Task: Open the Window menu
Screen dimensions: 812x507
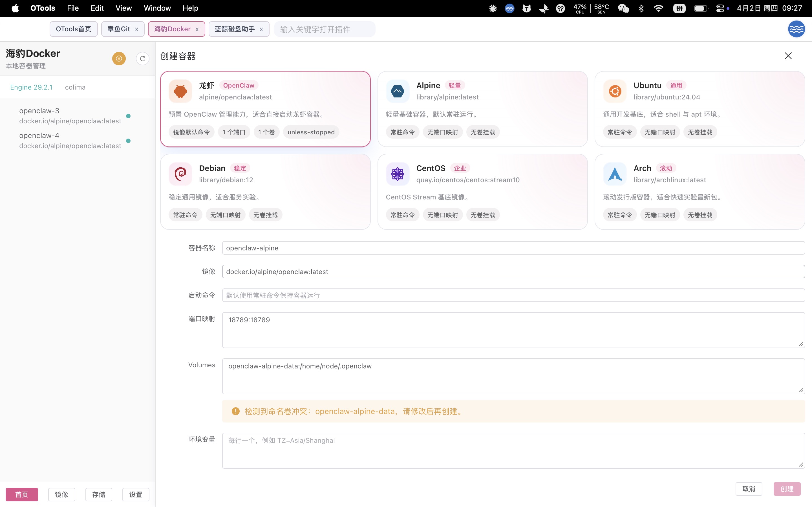Action: coord(157,8)
